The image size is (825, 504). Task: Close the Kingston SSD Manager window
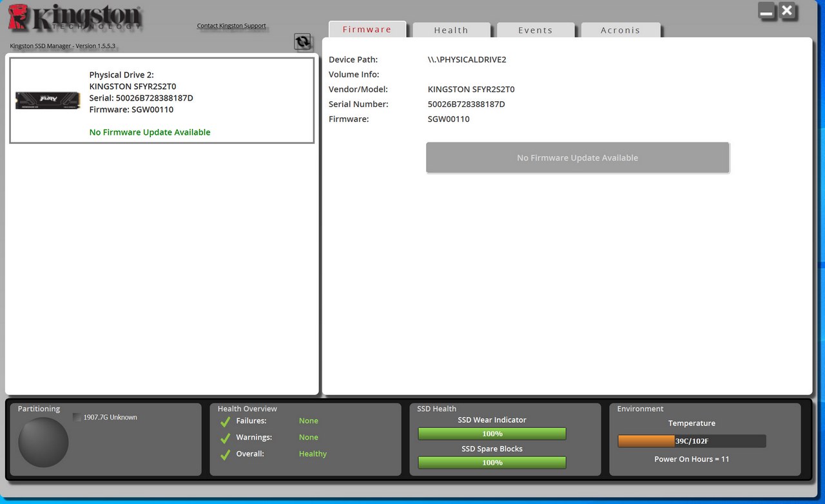click(787, 11)
